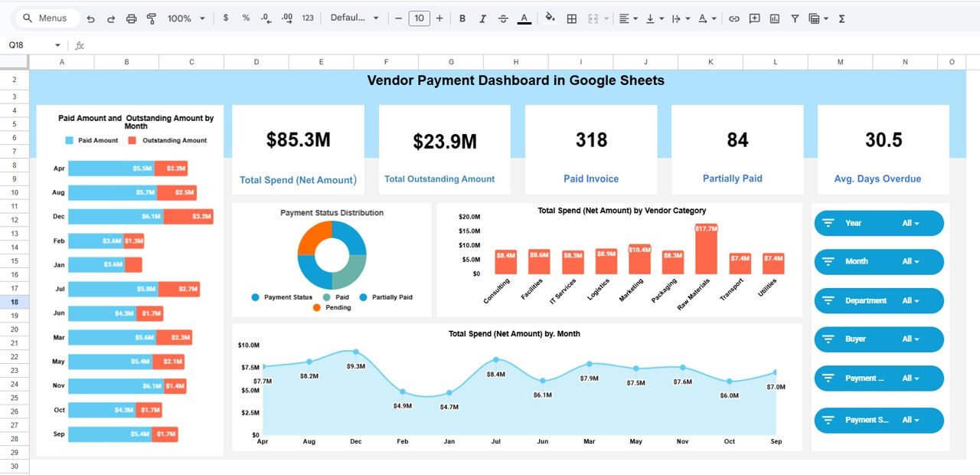Click the Print icon
Image resolution: width=980 pixels, height=475 pixels.
(131, 18)
